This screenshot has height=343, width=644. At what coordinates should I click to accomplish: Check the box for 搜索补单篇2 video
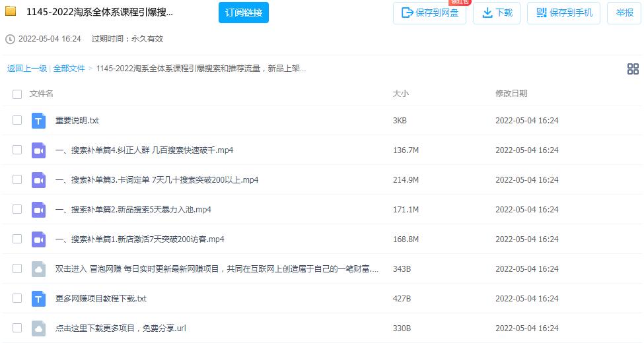[17, 209]
